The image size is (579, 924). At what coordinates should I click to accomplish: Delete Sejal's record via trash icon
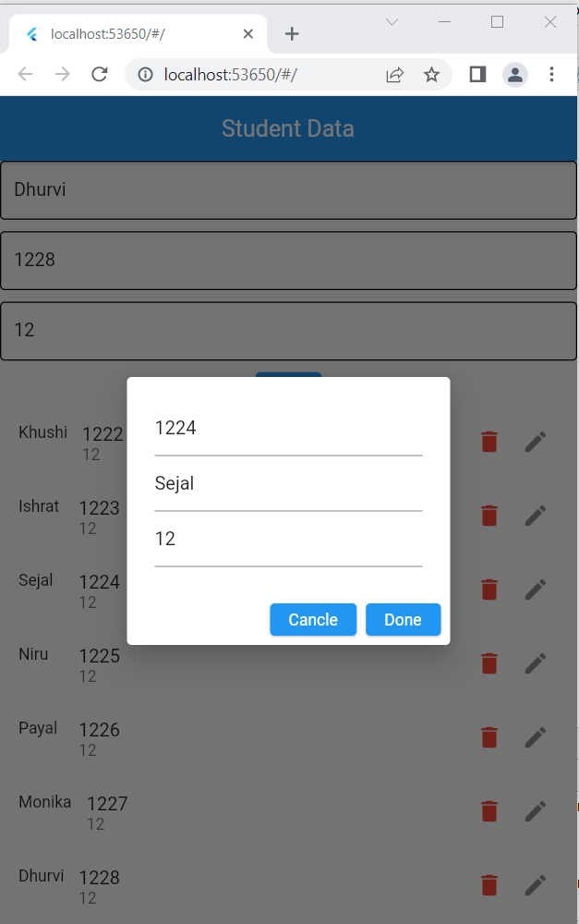(x=489, y=589)
